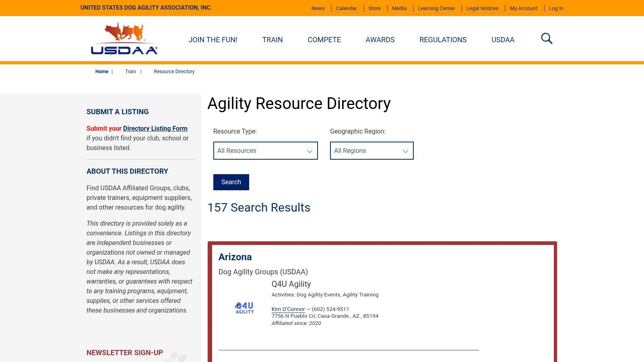Viewport: 644px width, 362px height.
Task: Click Train in the breadcrumb trail
Action: (130, 72)
